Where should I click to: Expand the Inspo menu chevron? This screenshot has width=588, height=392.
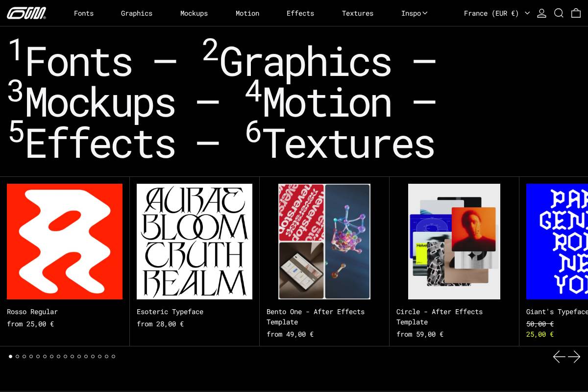tap(425, 13)
